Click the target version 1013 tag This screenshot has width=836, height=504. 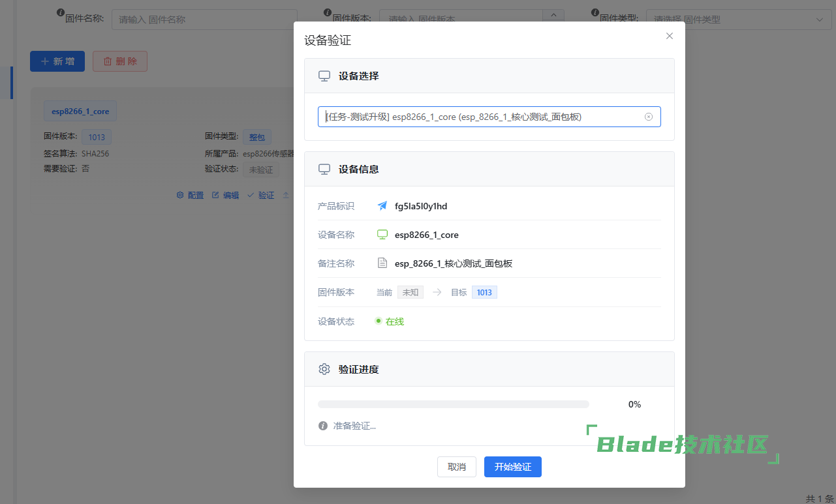[x=484, y=292]
